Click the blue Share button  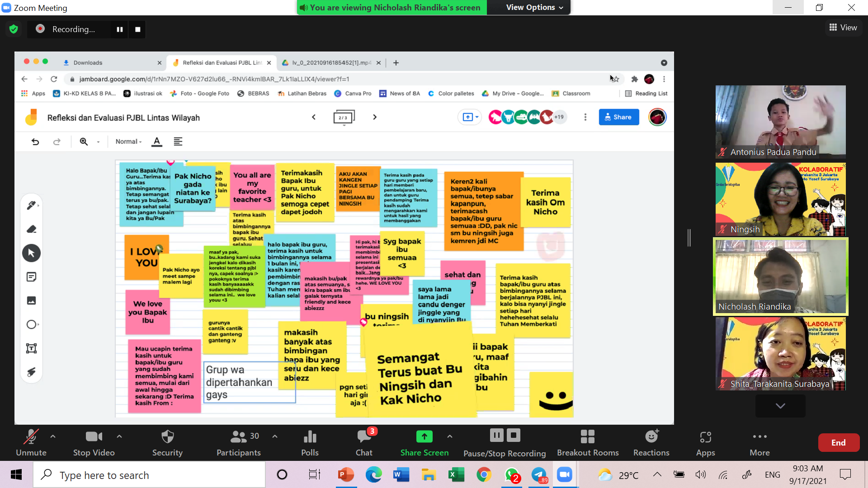tap(619, 117)
